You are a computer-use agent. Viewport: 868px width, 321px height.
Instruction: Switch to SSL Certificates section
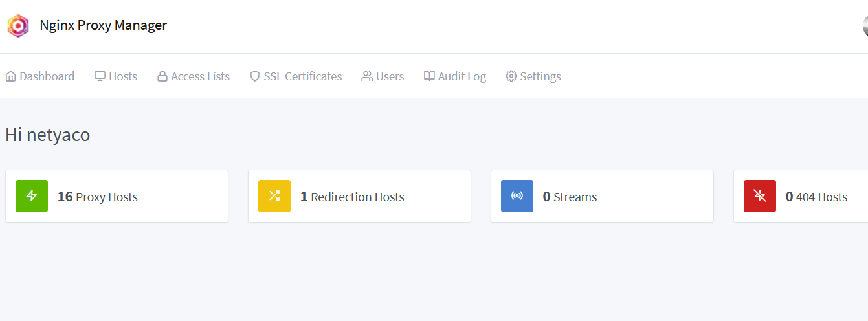coord(296,76)
